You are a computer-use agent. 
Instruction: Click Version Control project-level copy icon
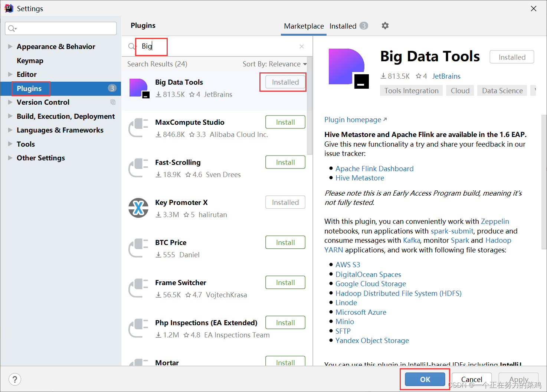[113, 102]
